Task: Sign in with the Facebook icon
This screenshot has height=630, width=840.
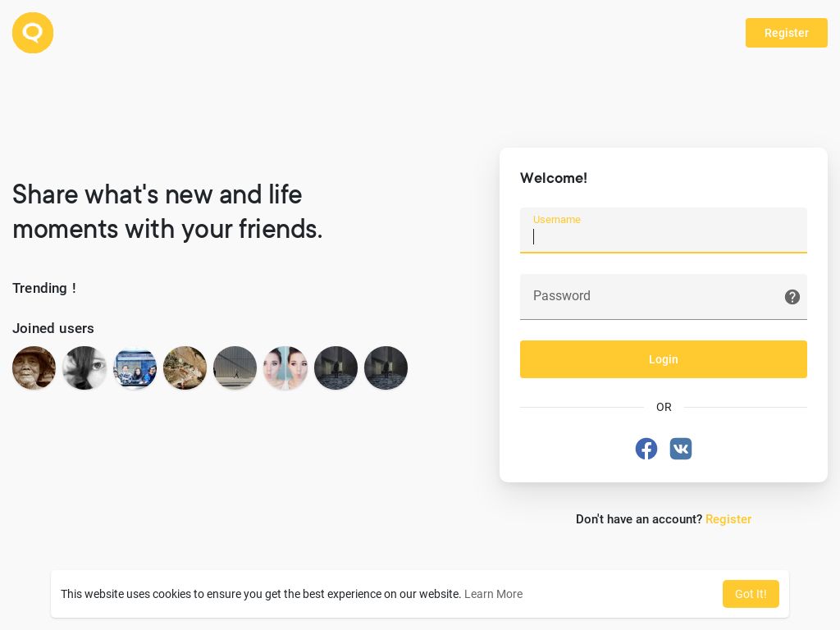Action: coord(646,449)
